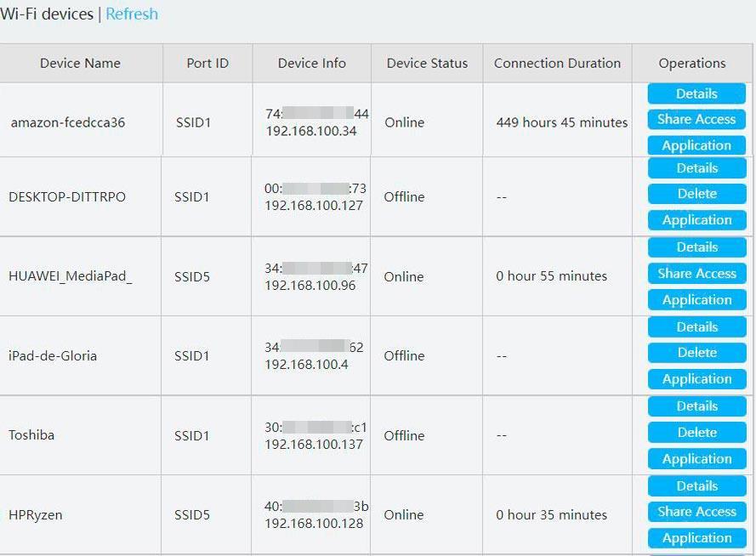Click IP address 192.168.100.96
The image size is (756, 556).
310,286
